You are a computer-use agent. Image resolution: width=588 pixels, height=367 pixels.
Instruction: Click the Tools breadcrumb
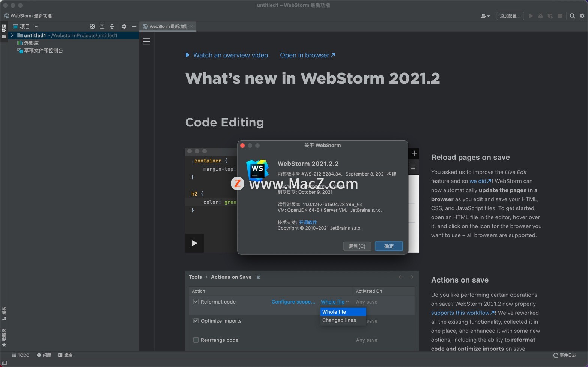click(195, 277)
